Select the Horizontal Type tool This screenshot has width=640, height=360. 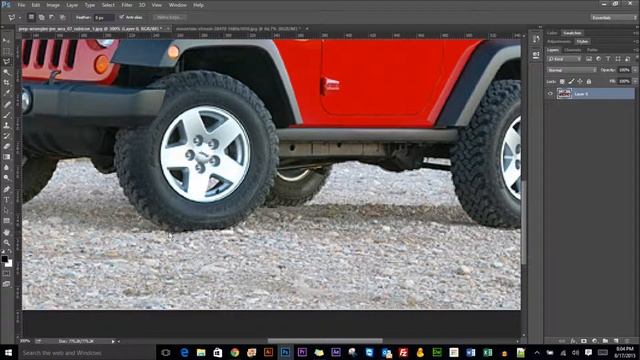pos(7,200)
